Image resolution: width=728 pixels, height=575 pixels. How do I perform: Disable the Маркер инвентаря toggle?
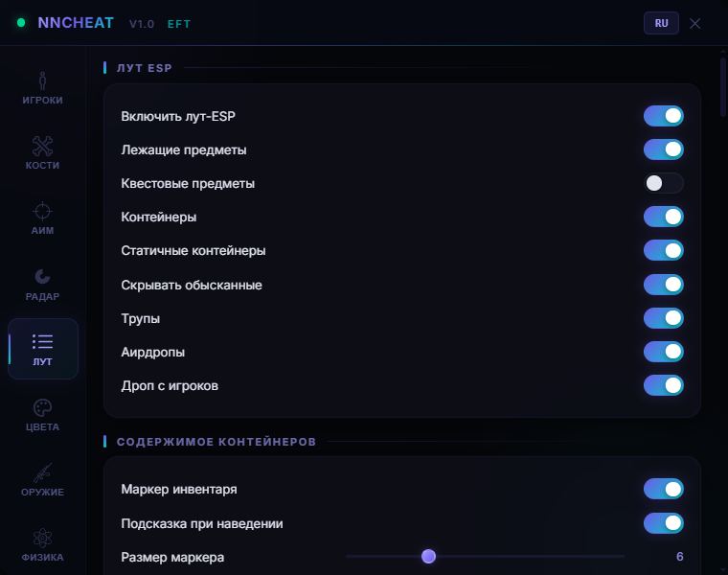664,489
